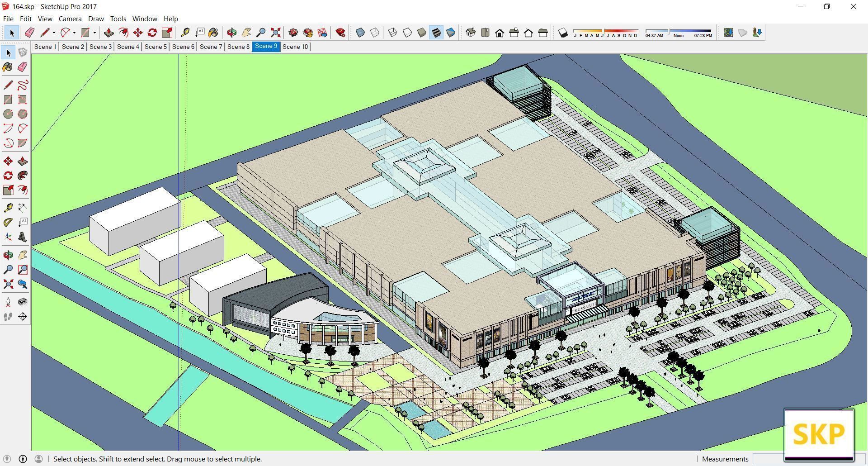The image size is (868, 466).
Task: Click Zoom Extents in the top toolbar
Action: [x=275, y=33]
